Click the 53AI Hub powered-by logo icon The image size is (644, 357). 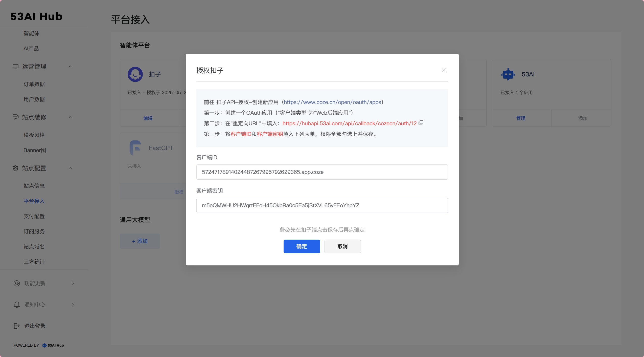44,345
